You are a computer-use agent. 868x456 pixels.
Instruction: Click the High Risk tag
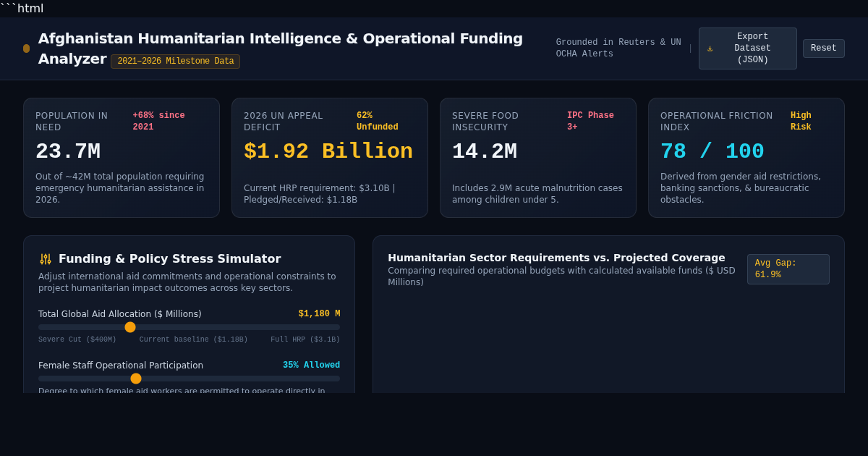[x=801, y=122]
